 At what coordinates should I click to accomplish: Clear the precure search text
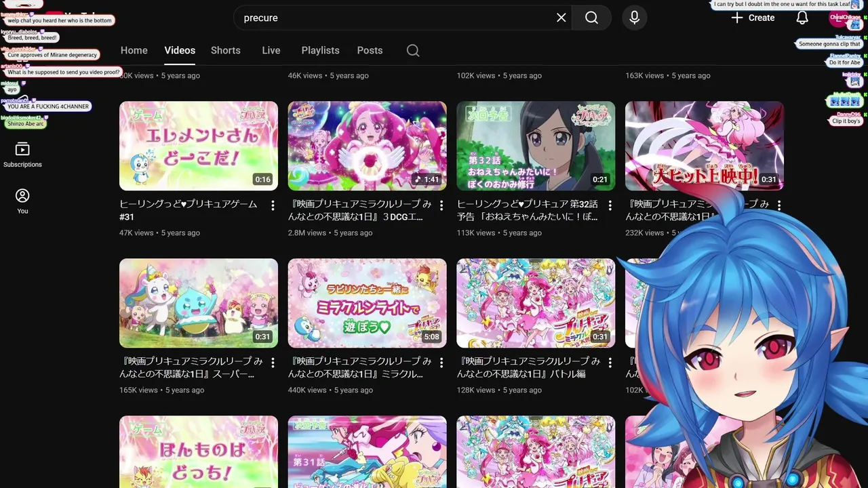561,18
